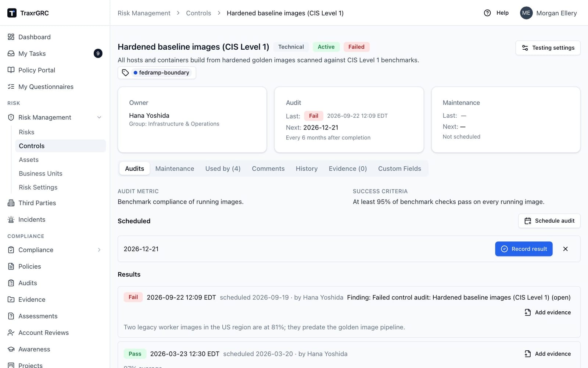This screenshot has width=588, height=368.
Task: Open Risk Settings in the sidebar
Action: 38,187
